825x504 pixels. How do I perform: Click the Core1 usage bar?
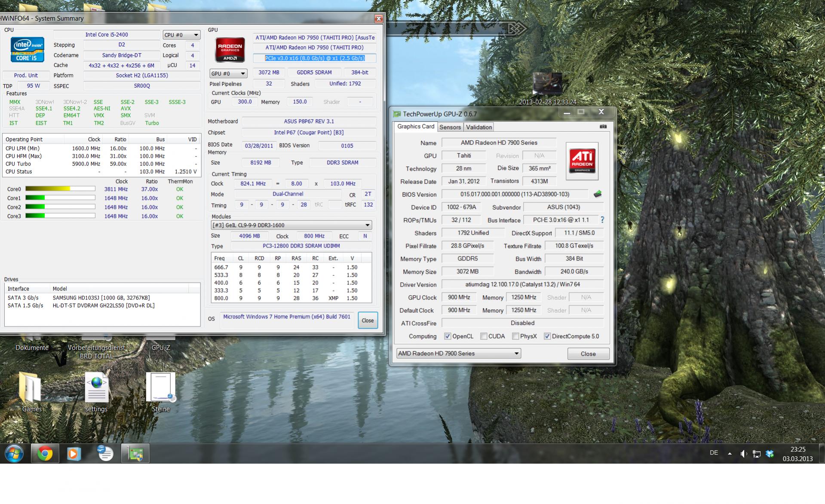[60, 198]
